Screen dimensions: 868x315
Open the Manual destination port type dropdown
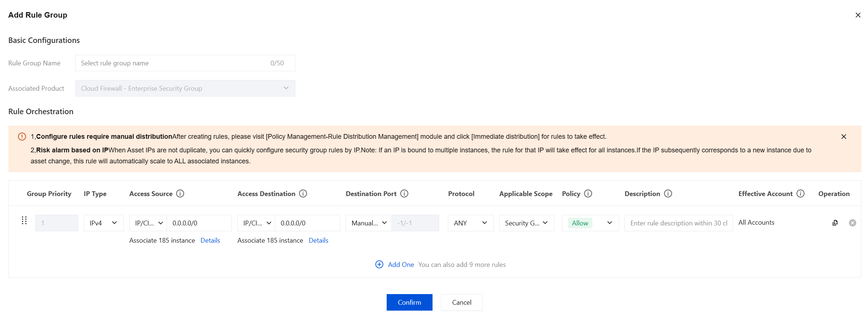pos(369,223)
